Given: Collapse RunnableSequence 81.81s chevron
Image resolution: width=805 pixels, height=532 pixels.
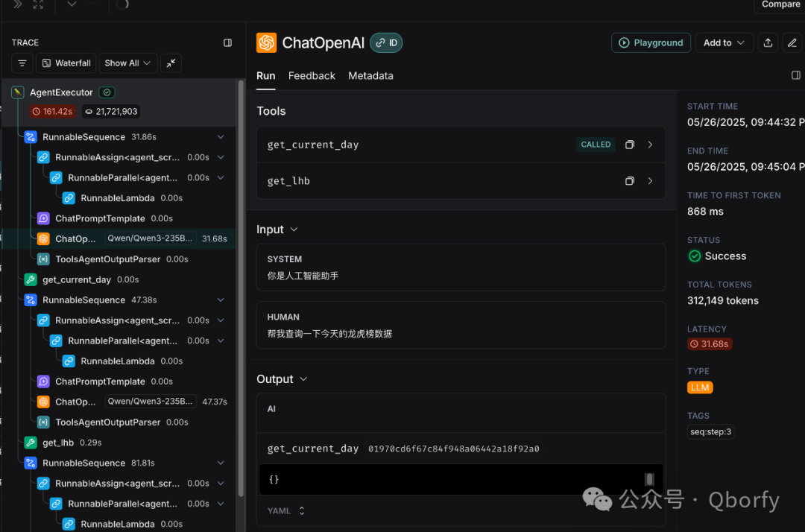Looking at the screenshot, I should point(221,463).
